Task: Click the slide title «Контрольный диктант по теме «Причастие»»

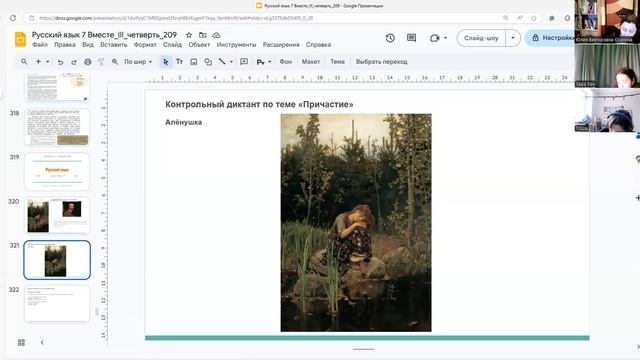Action: [x=259, y=104]
